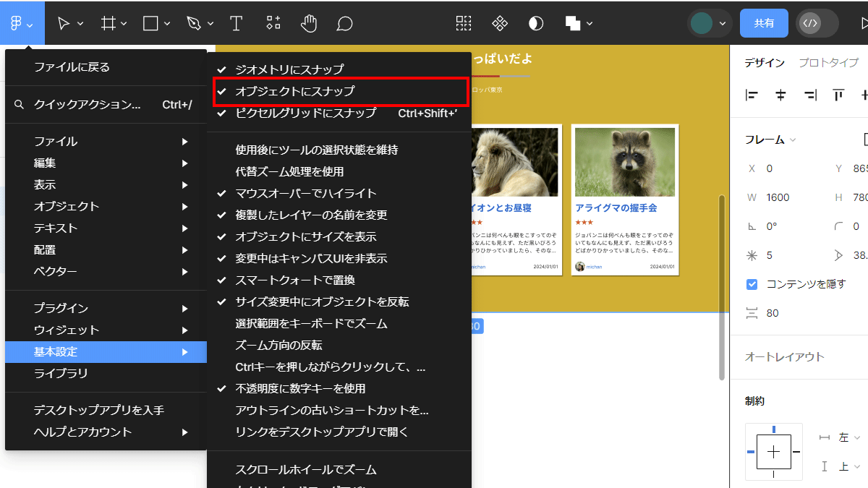Image resolution: width=868 pixels, height=488 pixels.
Task: Open the 基本設定 menu item
Action: pyautogui.click(x=106, y=352)
